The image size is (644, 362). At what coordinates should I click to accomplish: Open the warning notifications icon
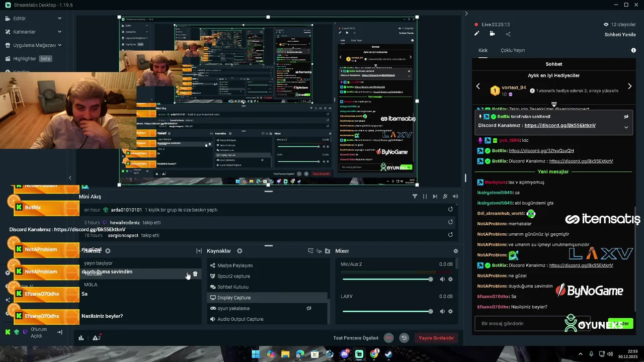[96, 338]
